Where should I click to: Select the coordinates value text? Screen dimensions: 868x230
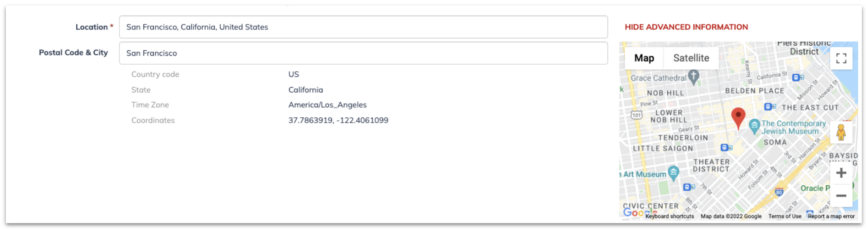(x=338, y=120)
